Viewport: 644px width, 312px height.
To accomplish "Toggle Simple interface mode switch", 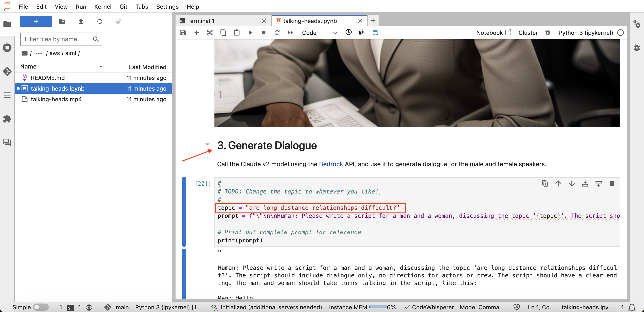I will coord(41,307).
